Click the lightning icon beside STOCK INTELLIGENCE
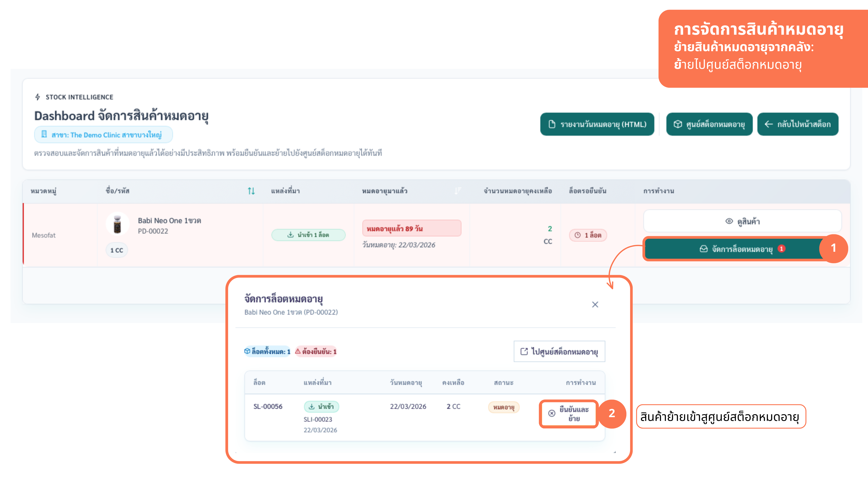The height and width of the screenshot is (488, 868). [x=38, y=97]
